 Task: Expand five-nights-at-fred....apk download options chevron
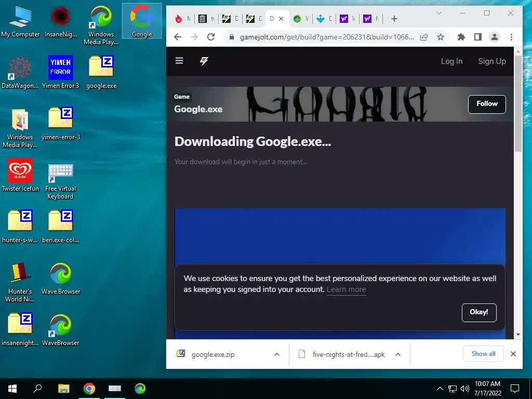pyautogui.click(x=398, y=354)
